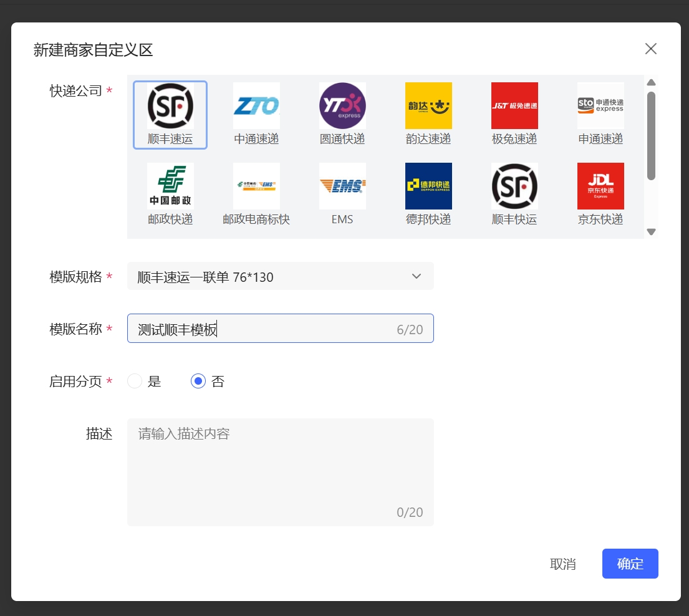Viewport: 689px width, 616px height.
Task: Click into the 描述 text area
Action: [x=281, y=473]
